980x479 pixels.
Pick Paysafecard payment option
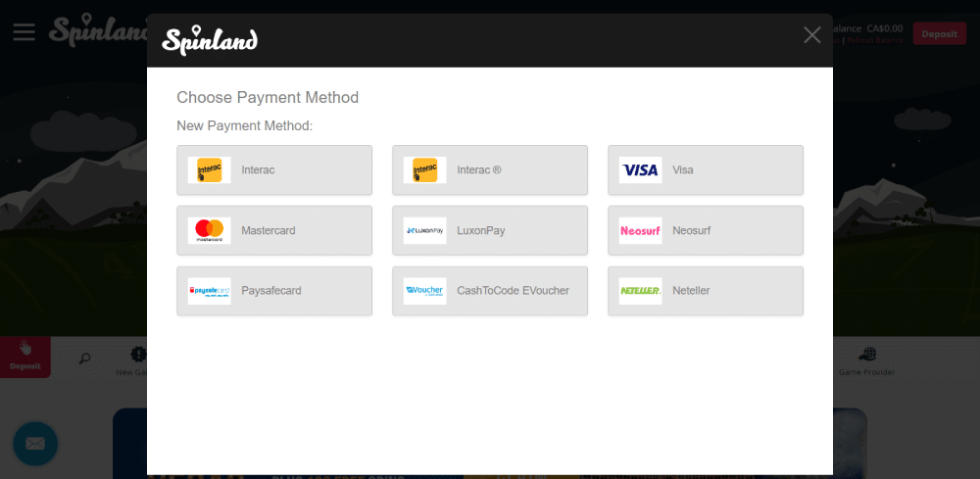[x=274, y=291]
